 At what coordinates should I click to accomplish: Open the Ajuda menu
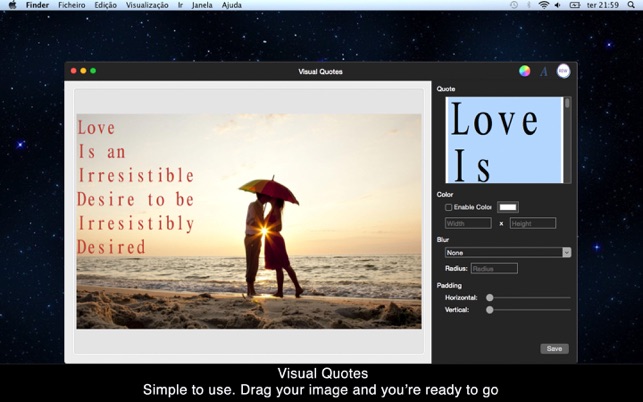[232, 5]
